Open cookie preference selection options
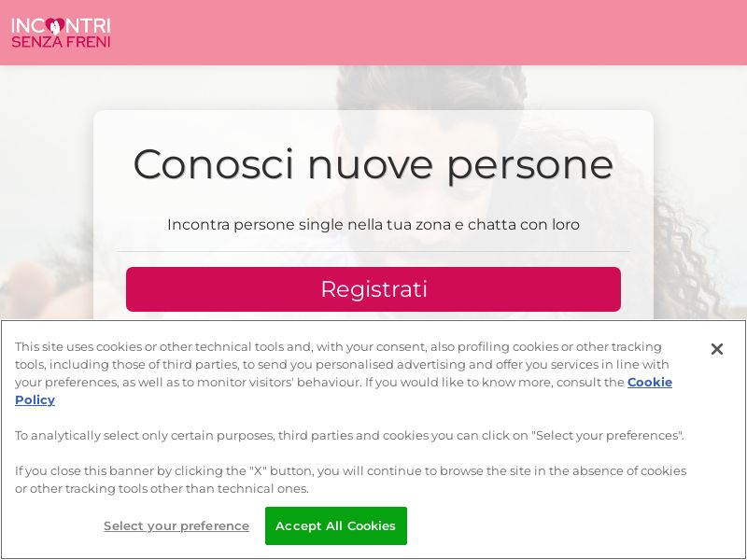The height and width of the screenshot is (560, 747). 176,525
